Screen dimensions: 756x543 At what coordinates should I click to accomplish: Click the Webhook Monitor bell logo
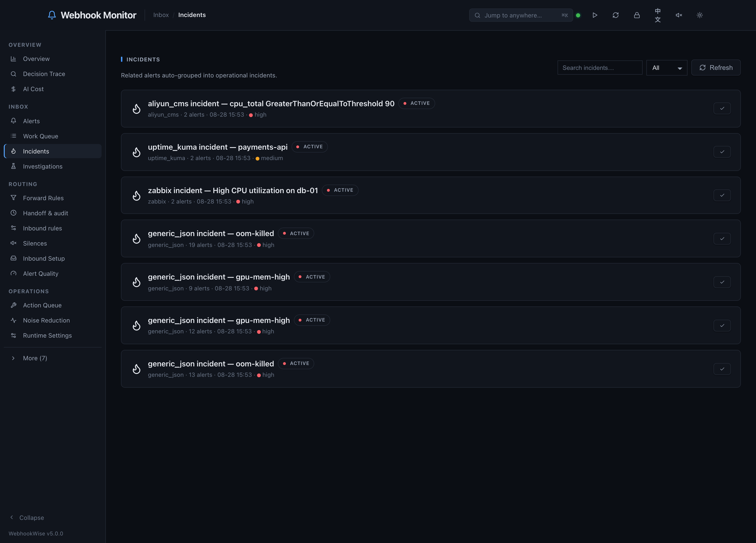coord(52,15)
